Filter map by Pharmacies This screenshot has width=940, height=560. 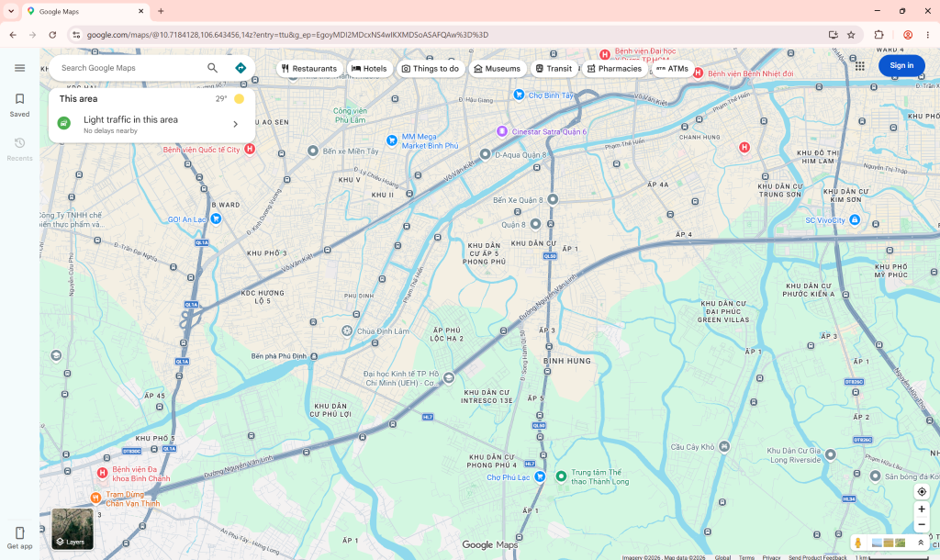click(x=614, y=68)
